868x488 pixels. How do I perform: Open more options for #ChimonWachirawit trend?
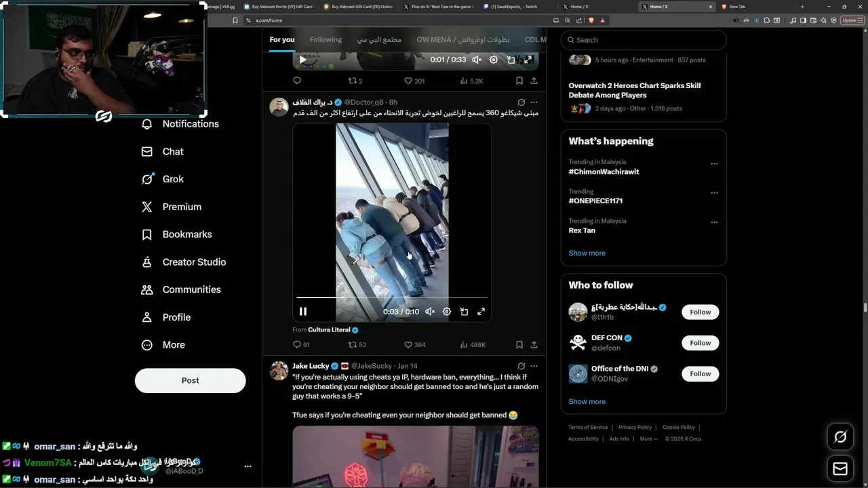pyautogui.click(x=714, y=164)
